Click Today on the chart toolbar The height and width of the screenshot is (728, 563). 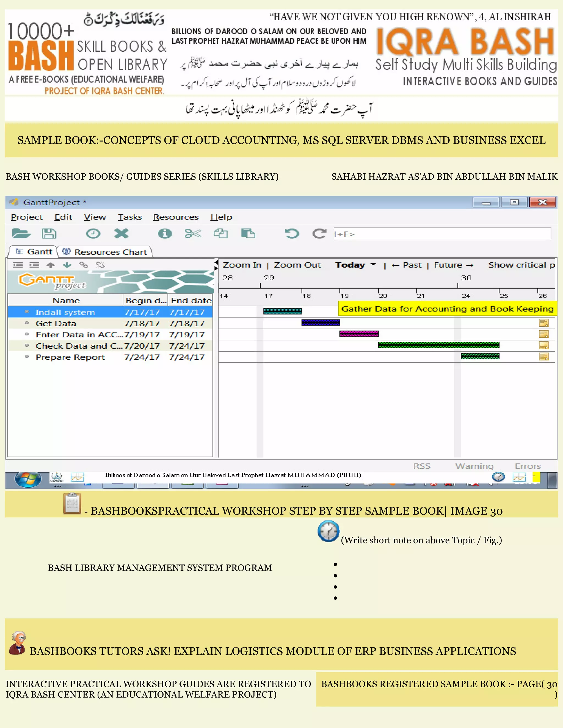350,265
